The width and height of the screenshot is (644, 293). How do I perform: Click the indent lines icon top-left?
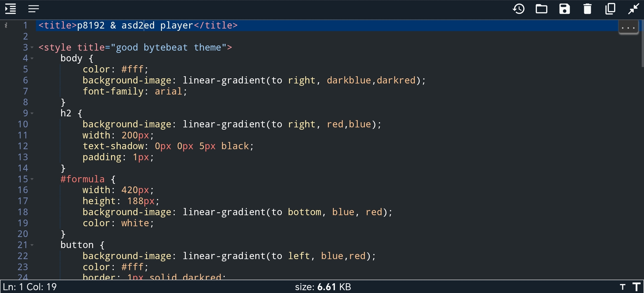(11, 9)
